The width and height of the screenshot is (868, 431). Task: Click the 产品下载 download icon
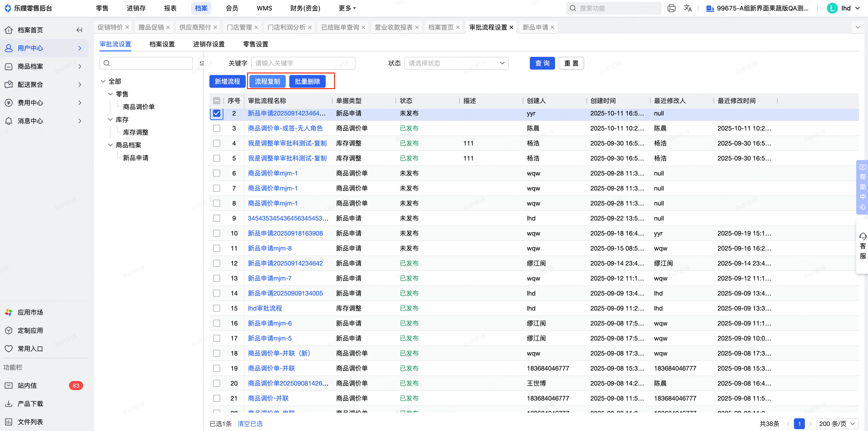(x=9, y=404)
